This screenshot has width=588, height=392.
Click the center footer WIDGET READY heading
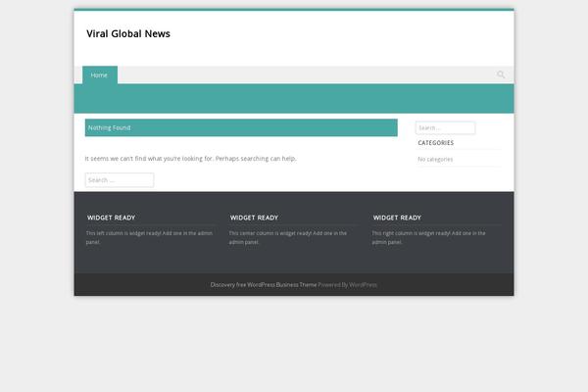pos(254,218)
